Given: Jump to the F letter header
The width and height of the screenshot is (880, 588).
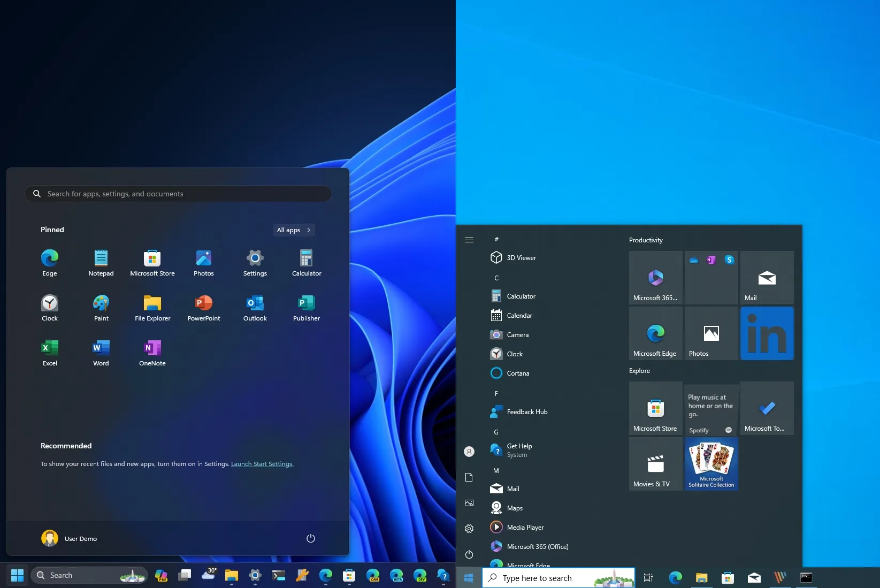Looking at the screenshot, I should point(496,394).
